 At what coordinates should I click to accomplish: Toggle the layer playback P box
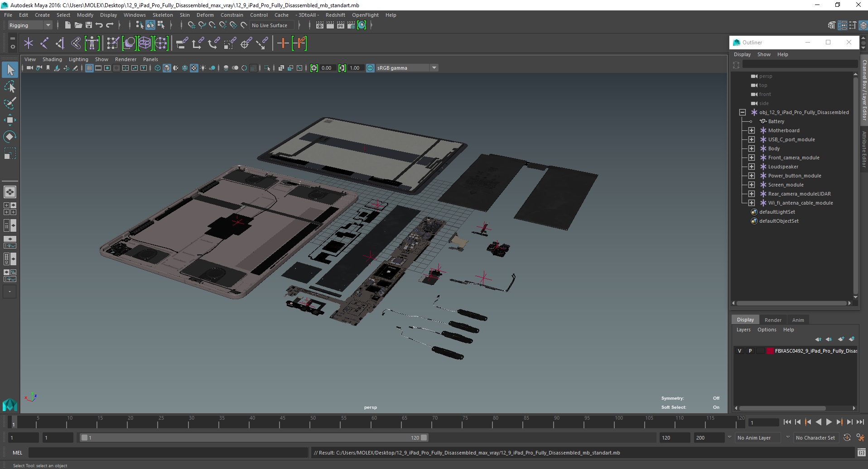pos(750,351)
